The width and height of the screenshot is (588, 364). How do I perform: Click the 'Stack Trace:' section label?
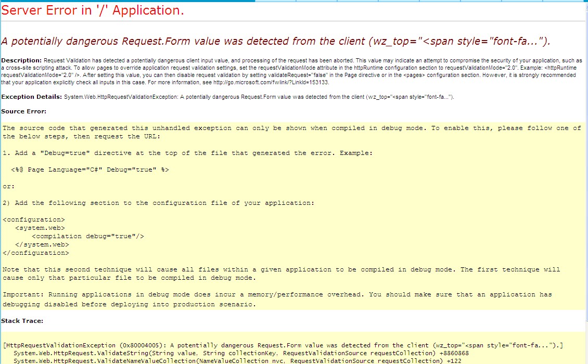[x=22, y=321]
